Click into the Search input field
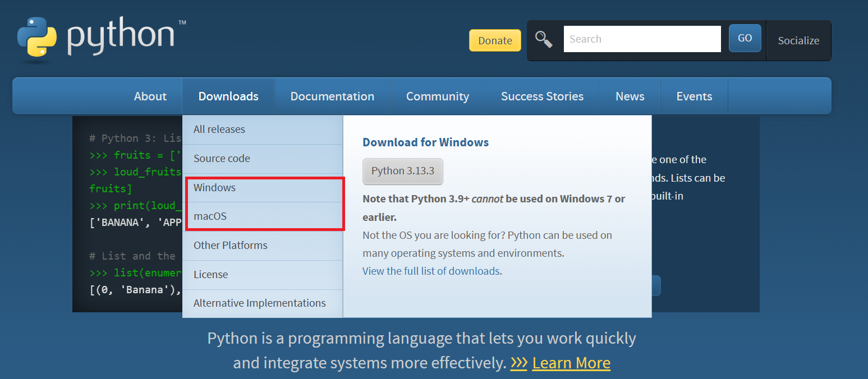Viewport: 868px width, 379px height. click(642, 39)
